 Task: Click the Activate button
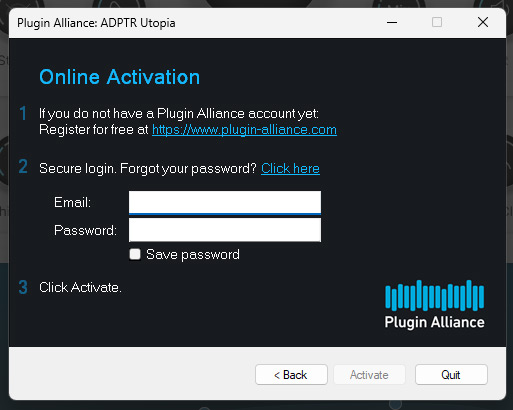tap(369, 375)
